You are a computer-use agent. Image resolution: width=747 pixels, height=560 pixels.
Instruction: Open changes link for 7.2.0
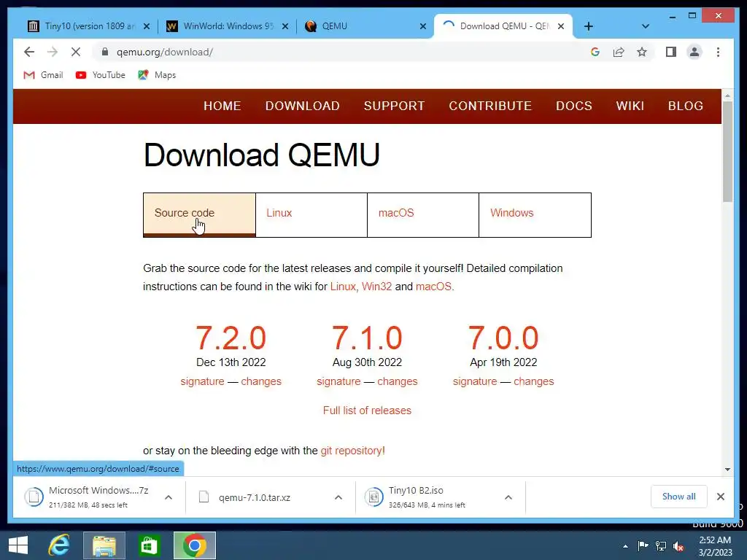click(x=261, y=381)
